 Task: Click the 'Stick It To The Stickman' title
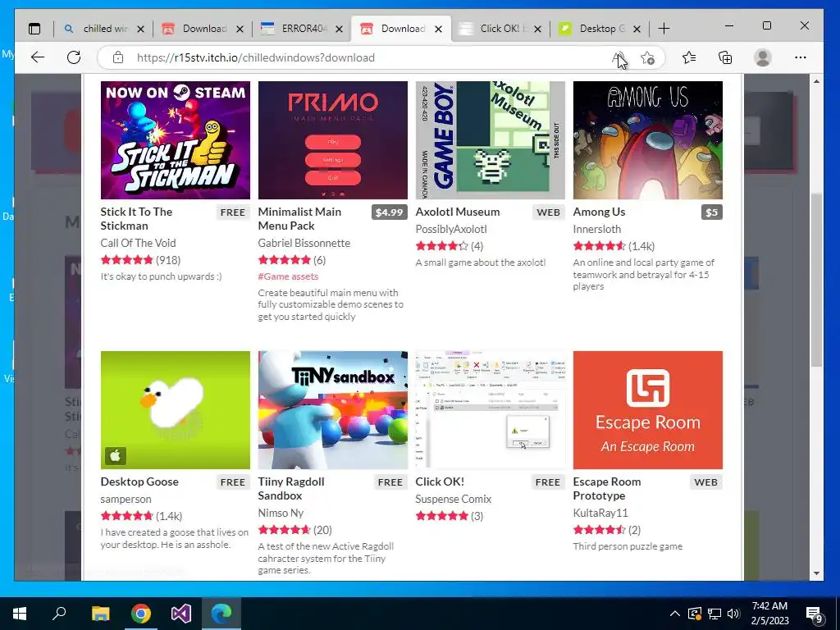click(x=136, y=218)
